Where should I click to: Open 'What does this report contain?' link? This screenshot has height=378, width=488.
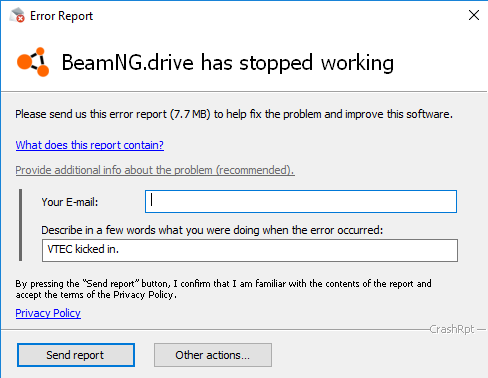coord(90,145)
